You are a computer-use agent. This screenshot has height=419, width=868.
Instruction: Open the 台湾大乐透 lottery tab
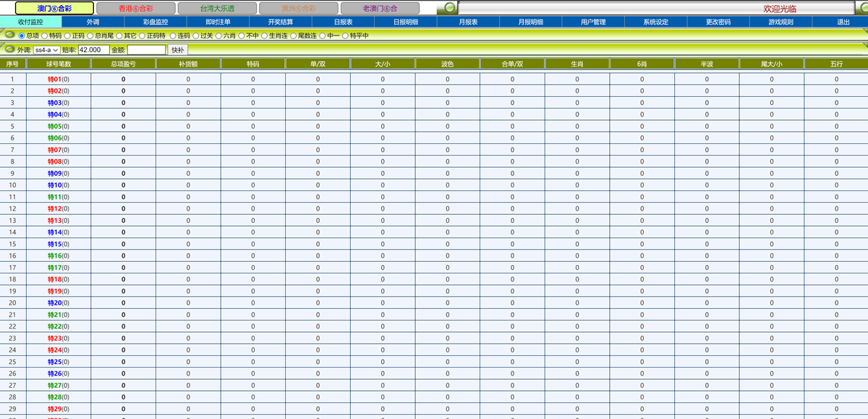216,8
